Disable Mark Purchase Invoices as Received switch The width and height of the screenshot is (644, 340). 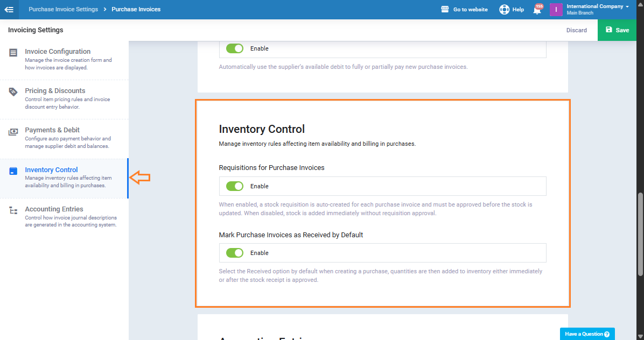coord(235,253)
